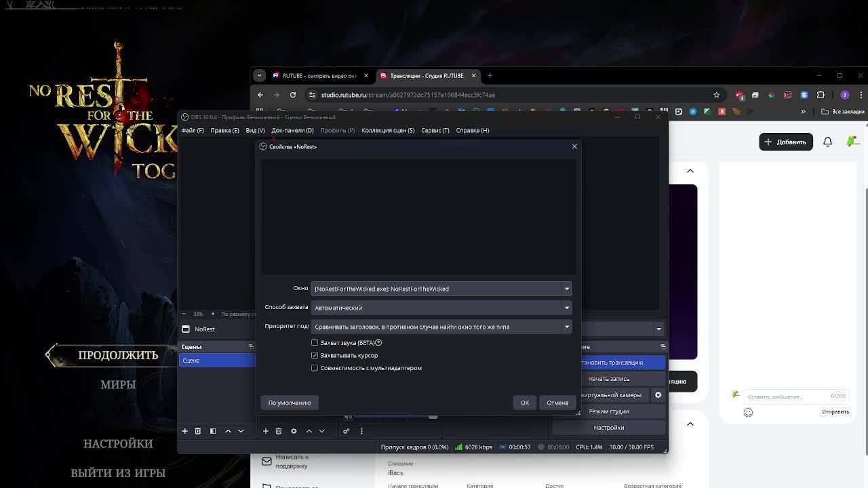Click ПРОДОЛЖИТЬ in the game menu
The image size is (868, 488).
click(x=118, y=355)
